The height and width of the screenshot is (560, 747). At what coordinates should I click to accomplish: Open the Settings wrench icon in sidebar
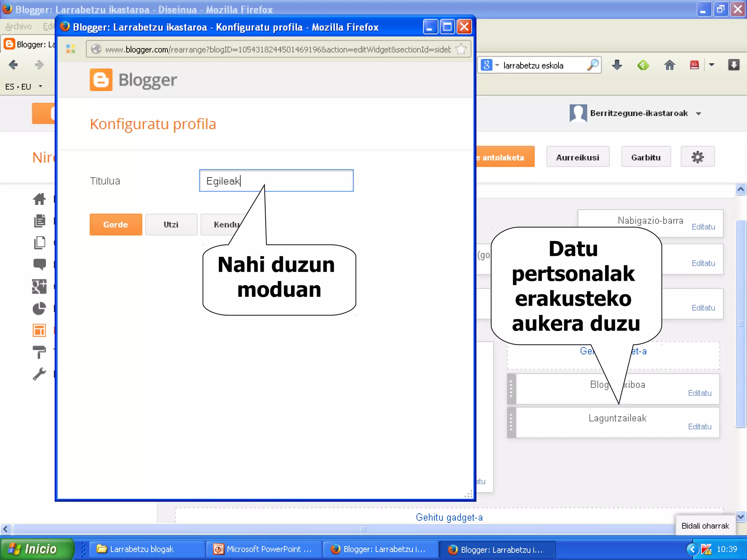coord(39,374)
